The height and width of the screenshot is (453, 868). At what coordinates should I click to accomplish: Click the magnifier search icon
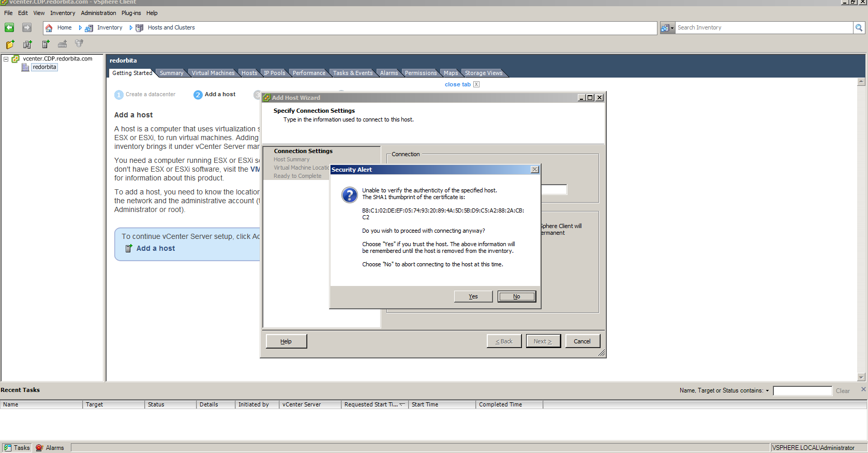tap(859, 28)
